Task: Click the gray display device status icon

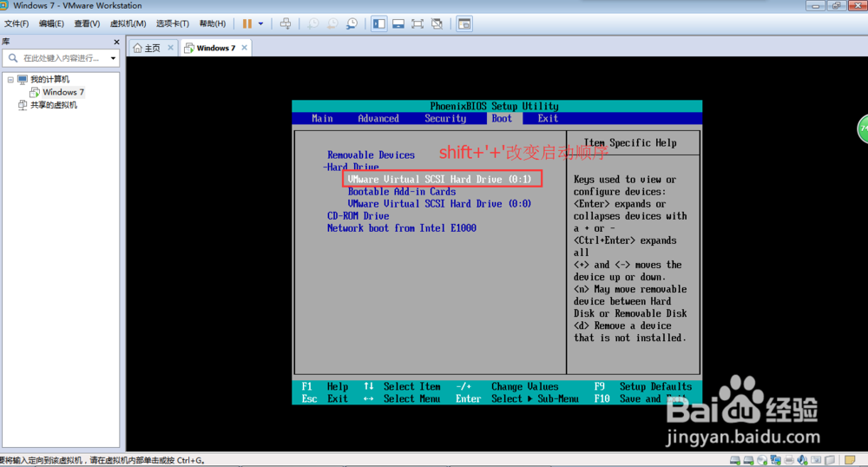Action: (x=830, y=460)
